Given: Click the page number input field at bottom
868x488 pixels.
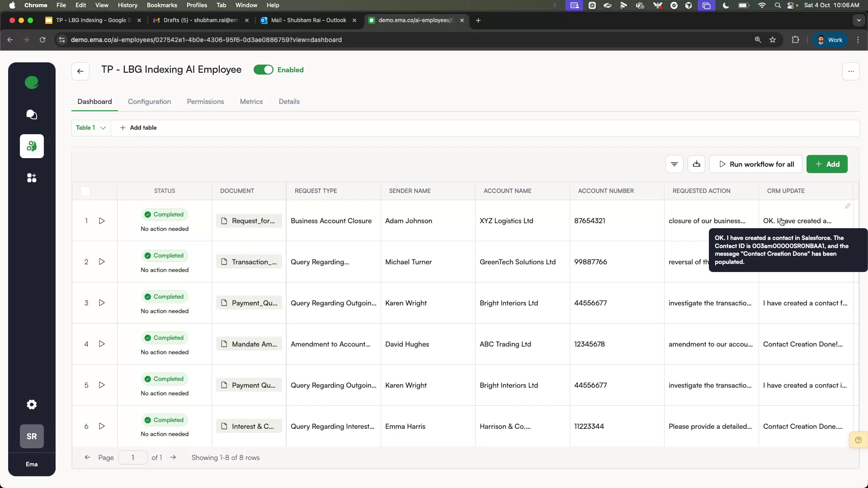Looking at the screenshot, I should tap(132, 457).
